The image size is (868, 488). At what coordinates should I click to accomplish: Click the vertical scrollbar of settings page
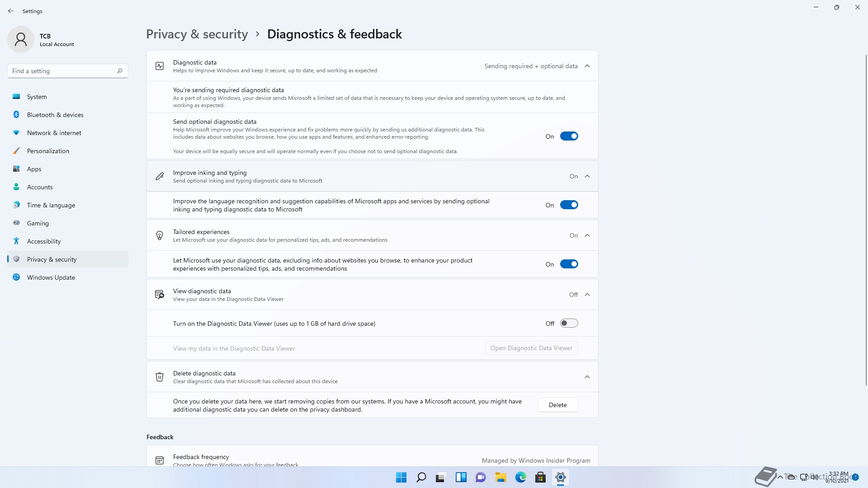pyautogui.click(x=866, y=220)
